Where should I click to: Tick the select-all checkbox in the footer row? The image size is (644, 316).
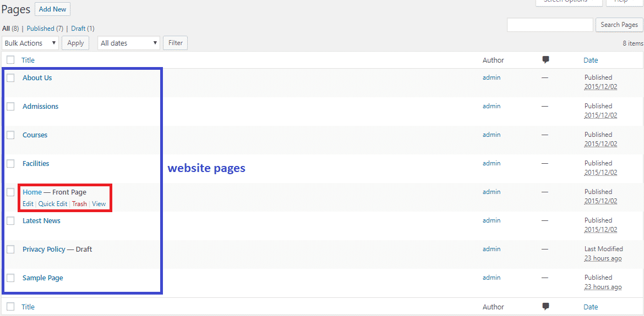coord(10,307)
